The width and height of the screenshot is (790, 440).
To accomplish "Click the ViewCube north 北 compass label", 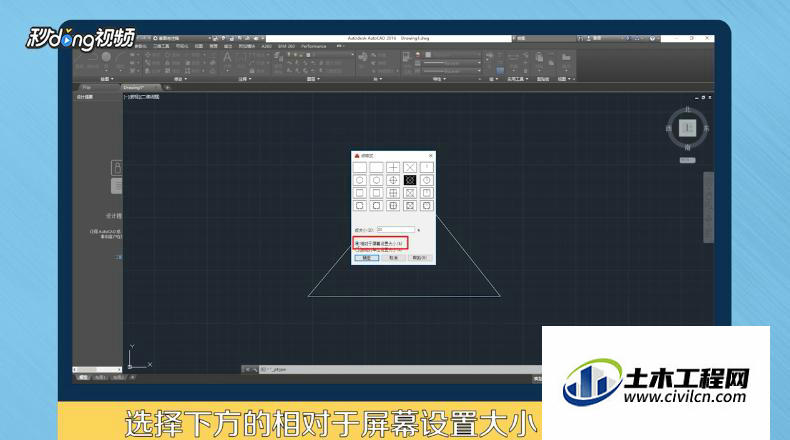I will point(687,109).
